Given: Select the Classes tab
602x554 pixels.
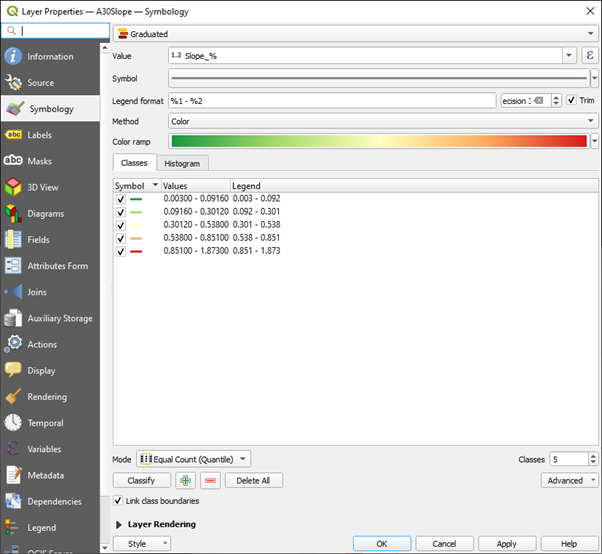Looking at the screenshot, I should click(134, 163).
